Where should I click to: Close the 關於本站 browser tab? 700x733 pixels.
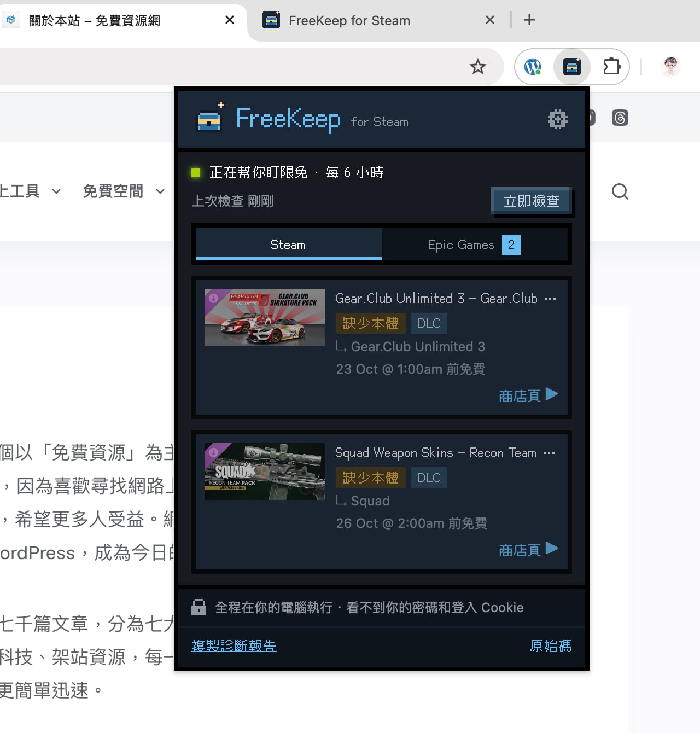pos(230,20)
